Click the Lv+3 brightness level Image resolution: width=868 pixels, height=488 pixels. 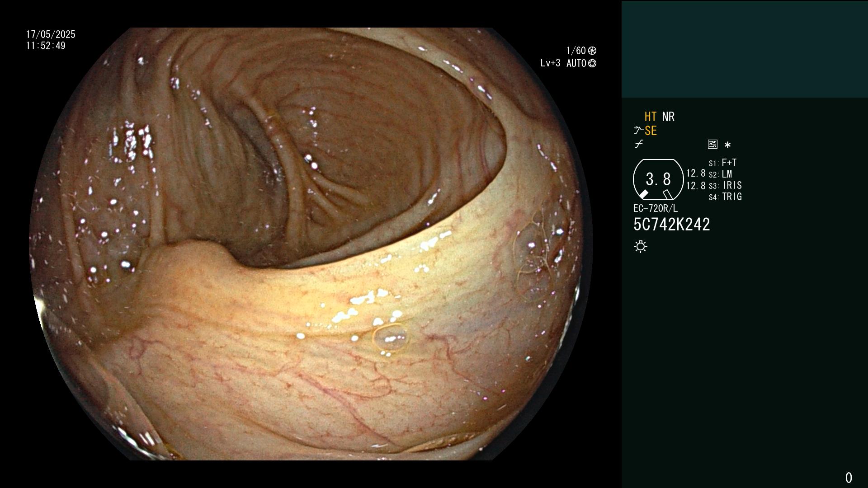coord(550,63)
